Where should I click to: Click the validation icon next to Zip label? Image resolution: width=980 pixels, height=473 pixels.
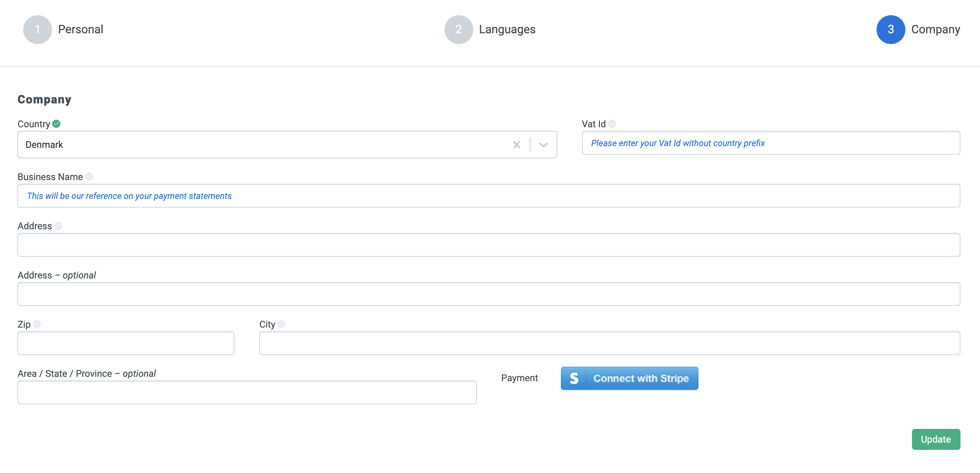pyautogui.click(x=37, y=324)
